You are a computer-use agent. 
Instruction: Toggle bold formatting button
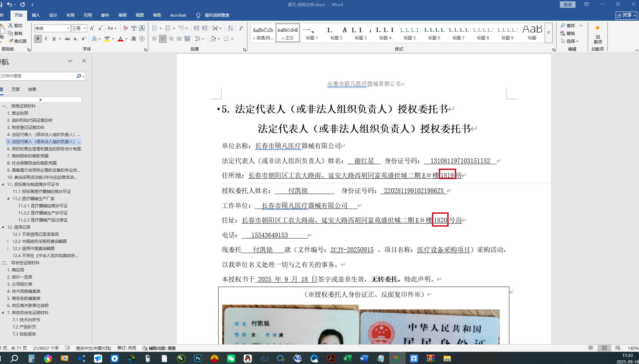(38, 39)
